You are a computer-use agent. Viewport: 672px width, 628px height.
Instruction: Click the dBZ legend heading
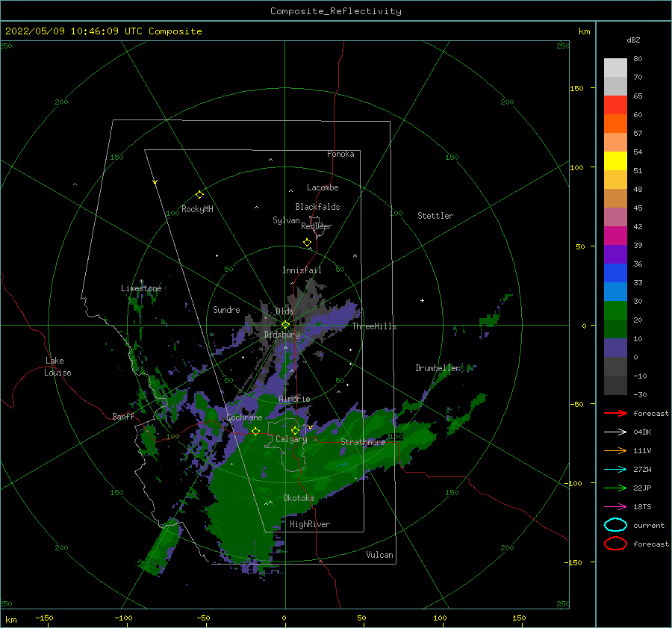(633, 40)
